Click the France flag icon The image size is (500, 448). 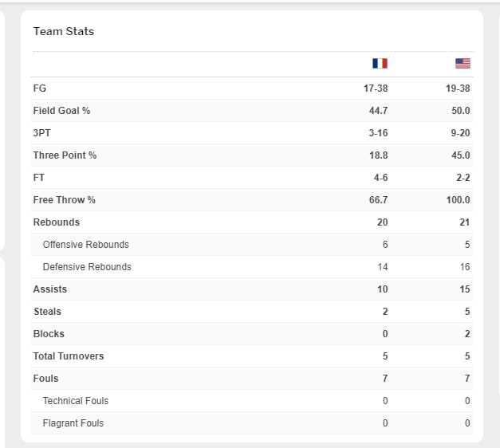click(x=380, y=63)
